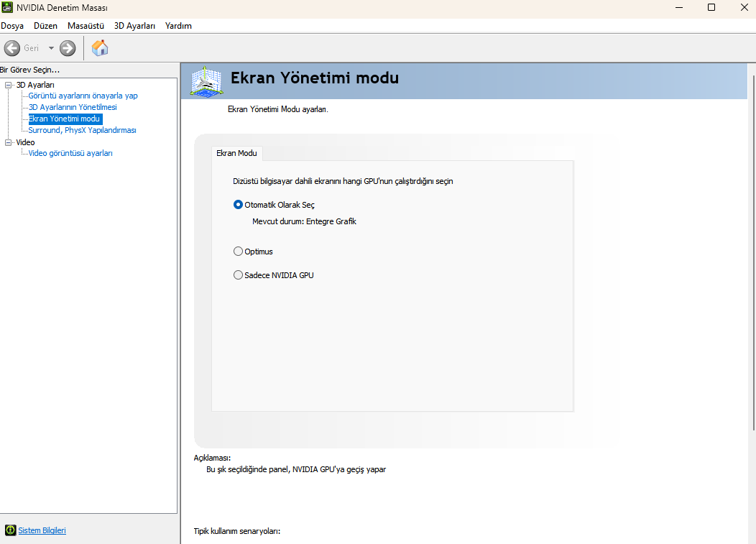Open the Dosya menu
Viewport: 756px width, 544px height.
(x=12, y=26)
